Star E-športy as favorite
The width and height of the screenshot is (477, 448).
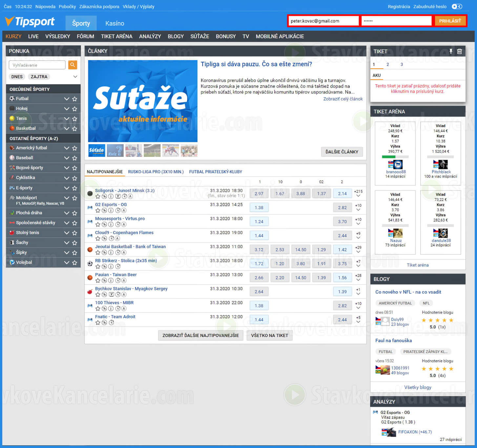(x=74, y=188)
